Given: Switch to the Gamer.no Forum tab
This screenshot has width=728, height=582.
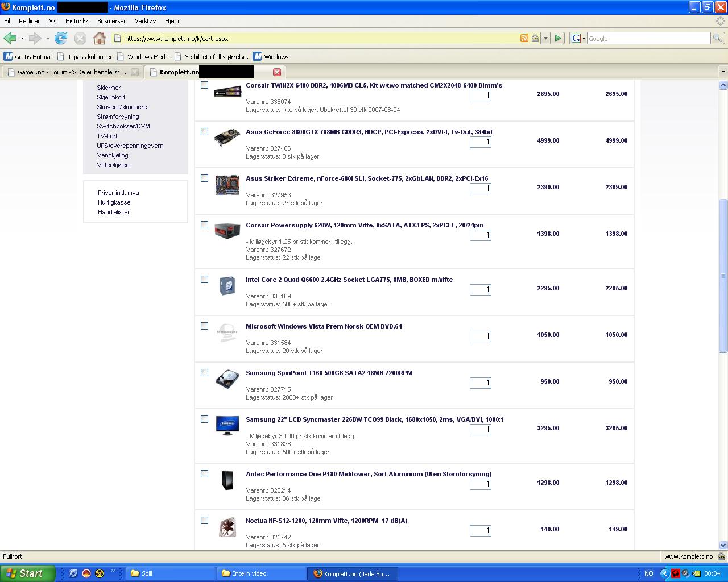Looking at the screenshot, I should pyautogui.click(x=72, y=72).
